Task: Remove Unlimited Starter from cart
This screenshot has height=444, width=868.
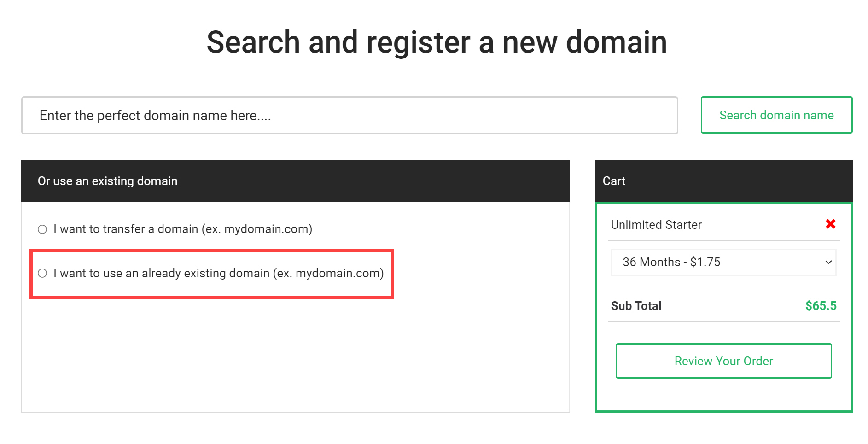Action: click(830, 224)
